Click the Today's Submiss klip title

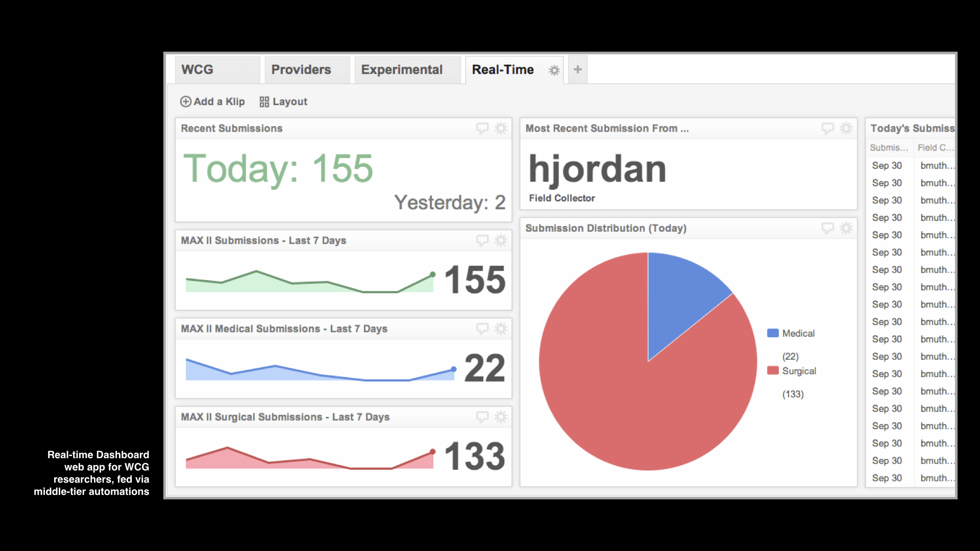(x=912, y=128)
